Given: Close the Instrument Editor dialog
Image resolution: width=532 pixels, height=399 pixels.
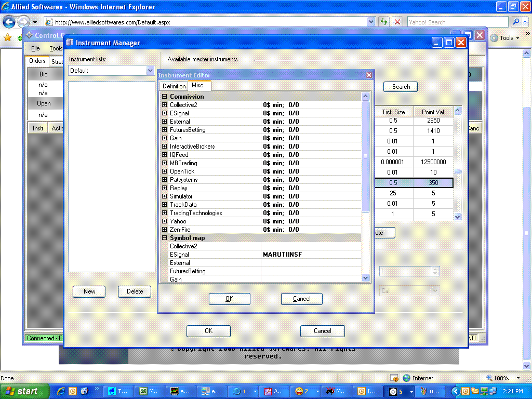Looking at the screenshot, I should tap(369, 75).
